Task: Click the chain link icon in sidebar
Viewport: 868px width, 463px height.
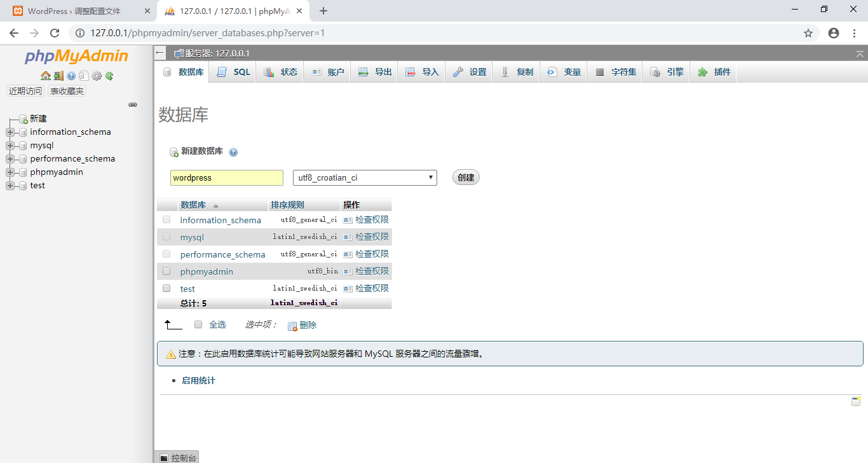Action: pyautogui.click(x=133, y=104)
